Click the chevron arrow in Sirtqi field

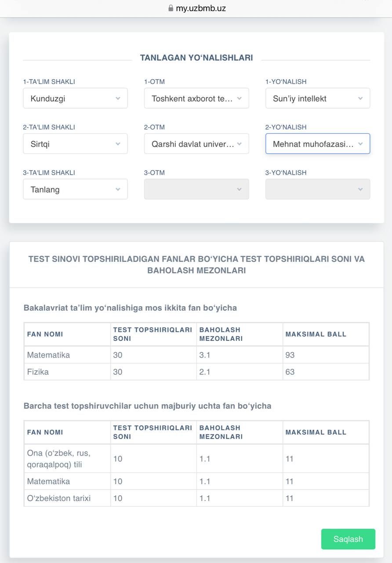[118, 144]
